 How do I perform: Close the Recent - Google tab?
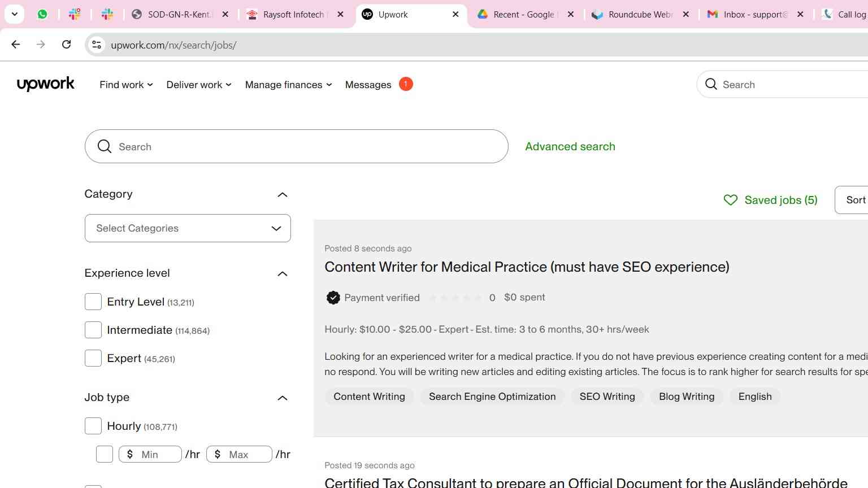571,15
